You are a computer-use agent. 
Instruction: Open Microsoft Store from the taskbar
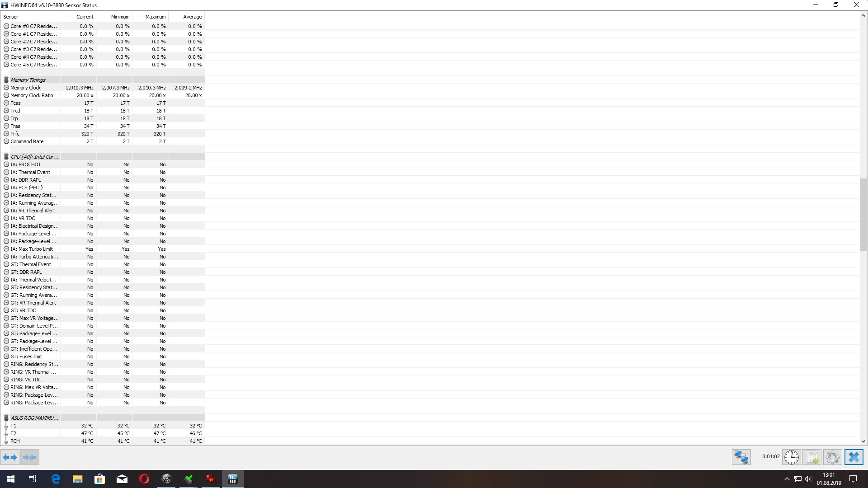(100, 479)
